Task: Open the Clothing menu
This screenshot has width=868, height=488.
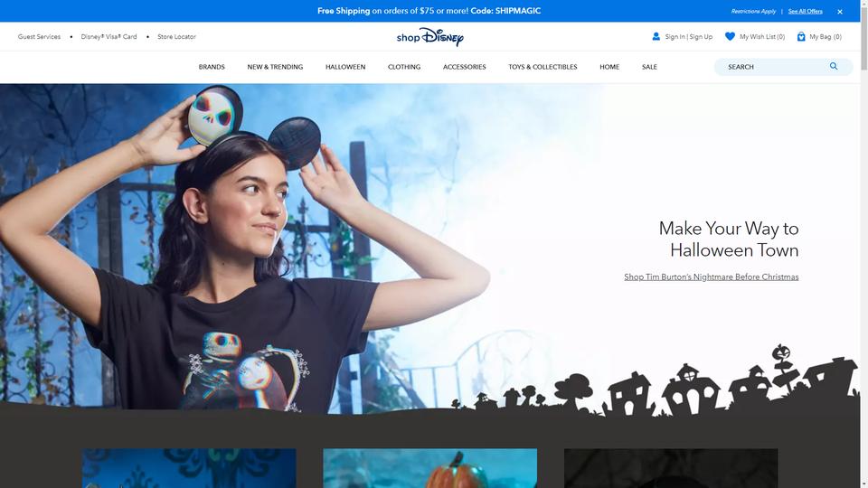Action: pos(404,67)
